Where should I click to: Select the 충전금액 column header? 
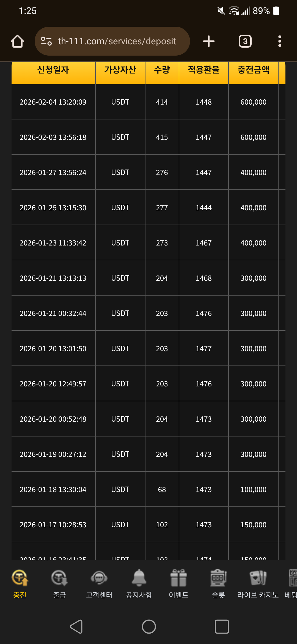coord(253,70)
